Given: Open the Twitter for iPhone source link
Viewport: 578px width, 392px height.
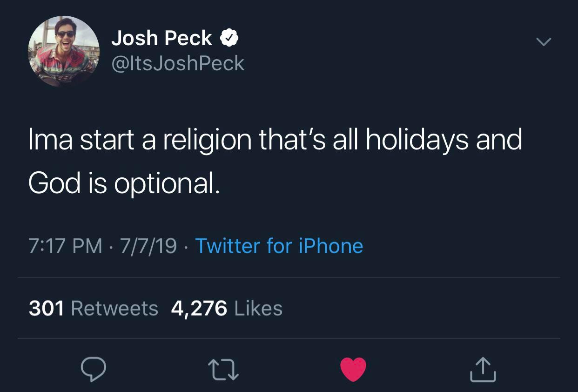Looking at the screenshot, I should 279,245.
